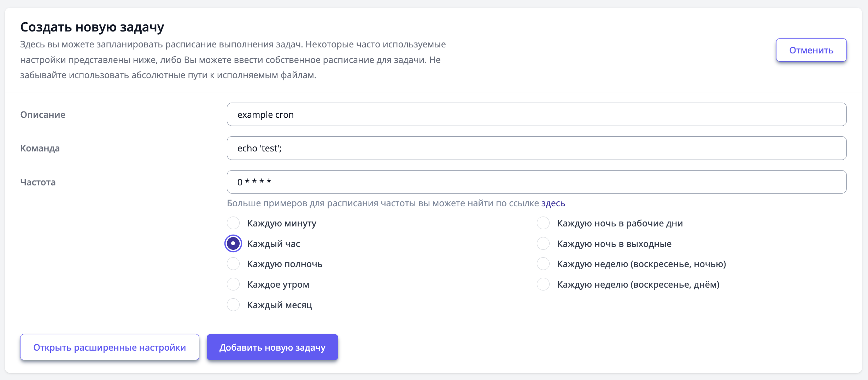The image size is (868, 380).
Task: Select the "Каждый час" radio option
Action: [x=233, y=243]
